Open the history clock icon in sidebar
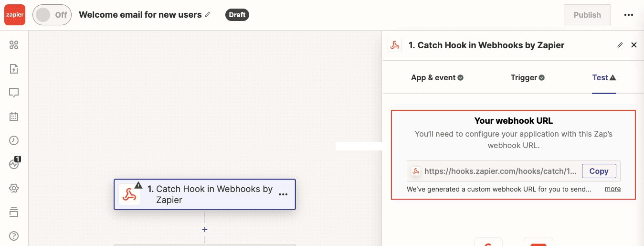644x246 pixels. [x=14, y=140]
